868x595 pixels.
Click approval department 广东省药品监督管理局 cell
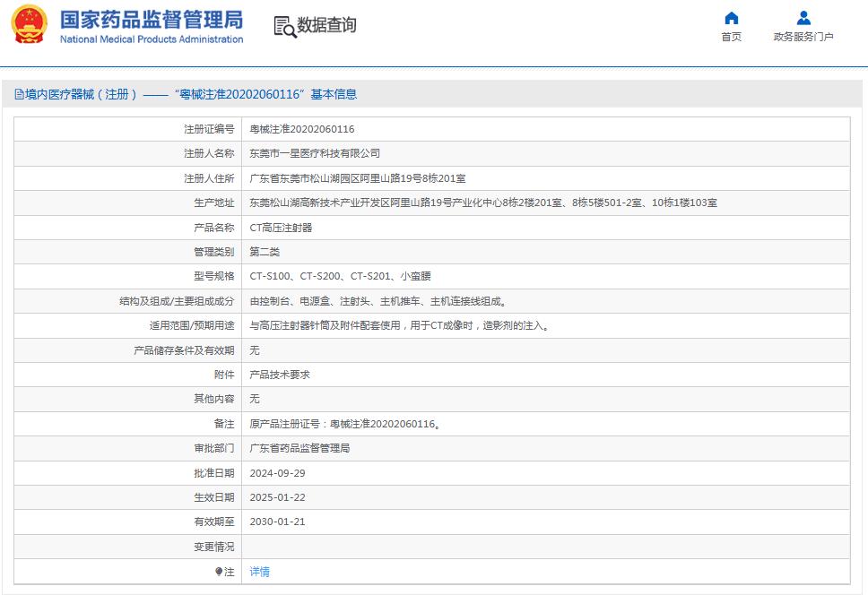click(x=299, y=447)
